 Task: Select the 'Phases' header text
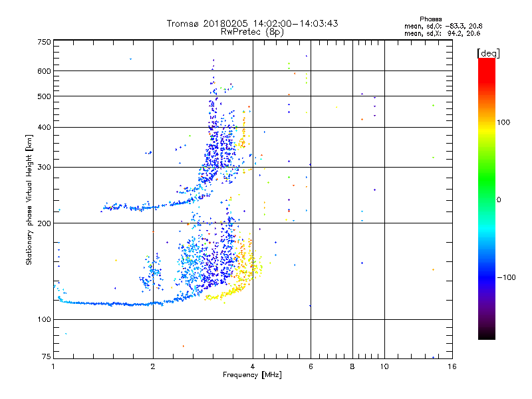tap(430, 19)
